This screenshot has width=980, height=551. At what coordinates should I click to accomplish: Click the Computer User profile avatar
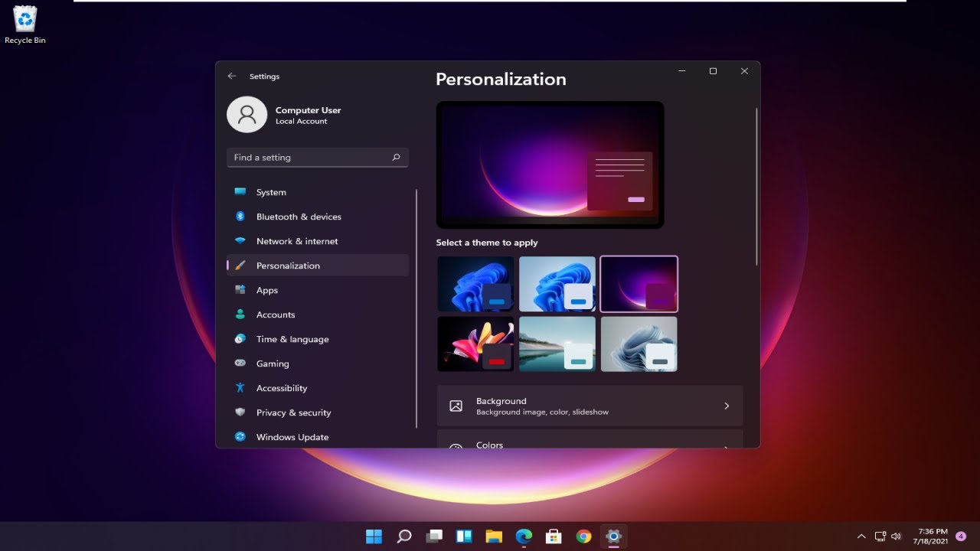(x=247, y=115)
